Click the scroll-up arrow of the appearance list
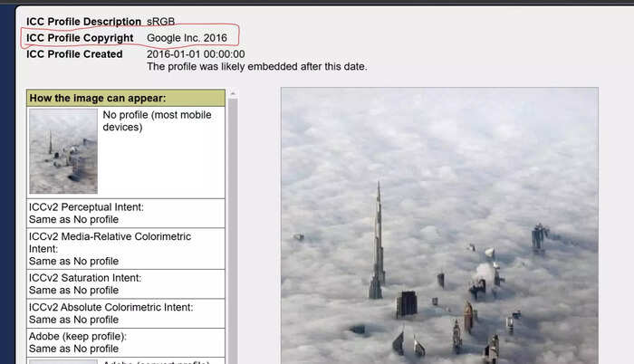634x364 pixels. coord(233,94)
